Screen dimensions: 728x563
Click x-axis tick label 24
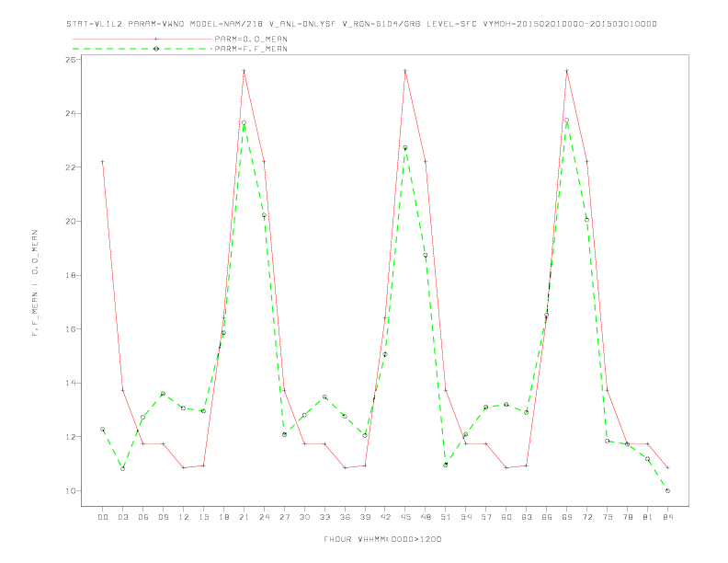pyautogui.click(x=264, y=517)
